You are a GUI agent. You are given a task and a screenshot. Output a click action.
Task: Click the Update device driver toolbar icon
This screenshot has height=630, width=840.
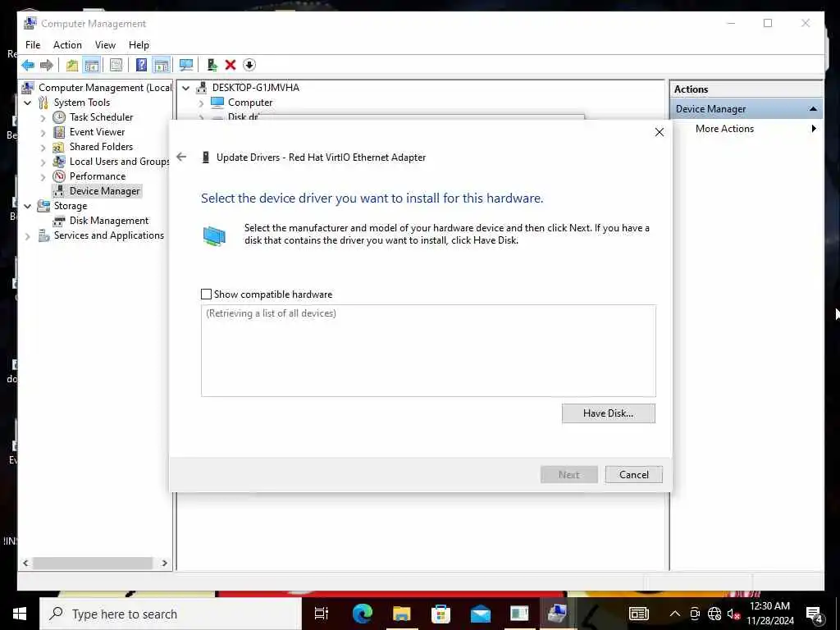(x=212, y=66)
